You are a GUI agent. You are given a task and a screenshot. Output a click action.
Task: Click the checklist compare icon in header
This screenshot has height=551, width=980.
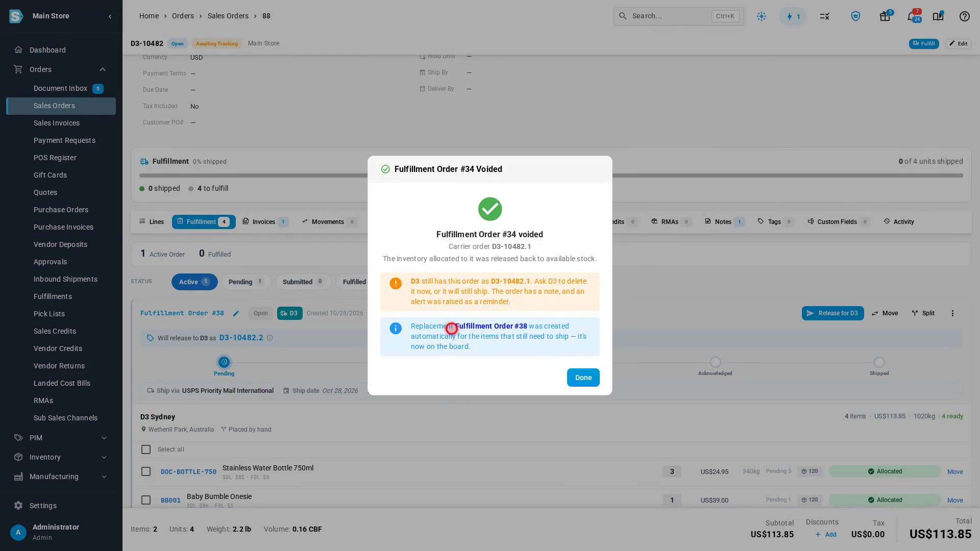click(824, 16)
